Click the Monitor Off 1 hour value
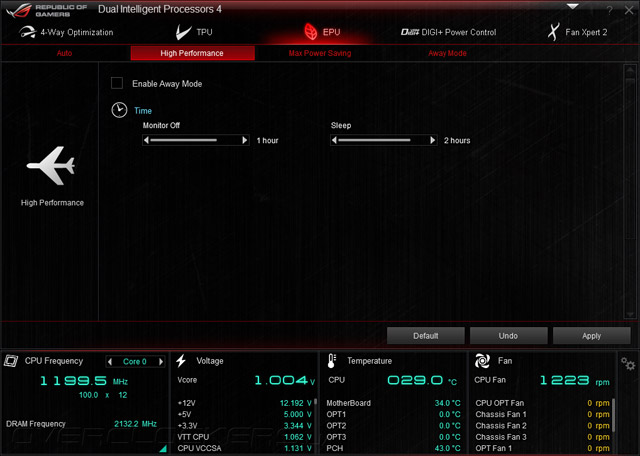640x456 pixels. 267,140
